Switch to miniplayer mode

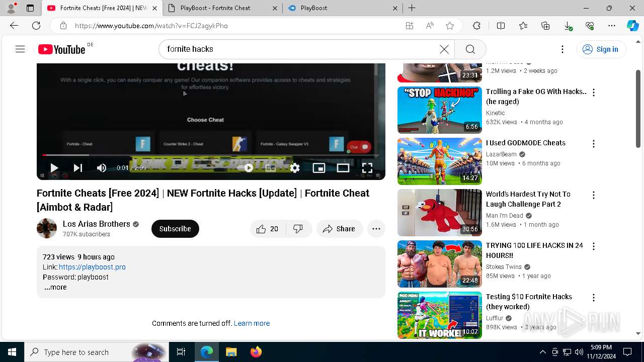coord(319,168)
